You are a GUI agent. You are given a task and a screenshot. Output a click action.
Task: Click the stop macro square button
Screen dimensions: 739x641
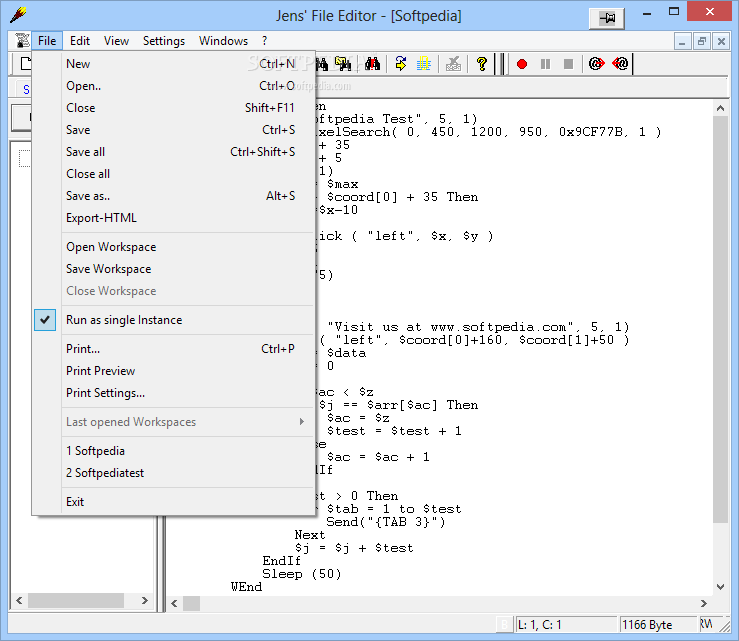pyautogui.click(x=568, y=64)
